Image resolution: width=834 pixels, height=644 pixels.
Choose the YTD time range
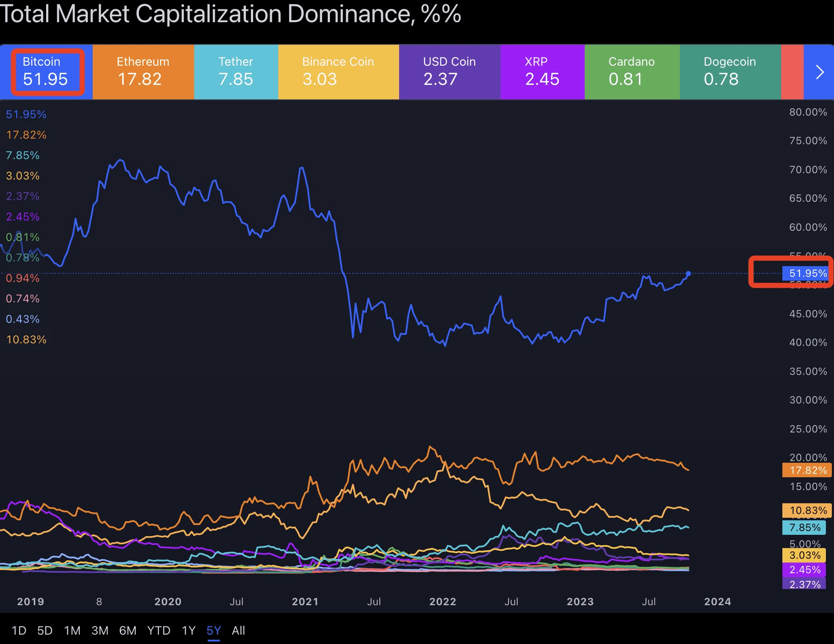pos(159,630)
